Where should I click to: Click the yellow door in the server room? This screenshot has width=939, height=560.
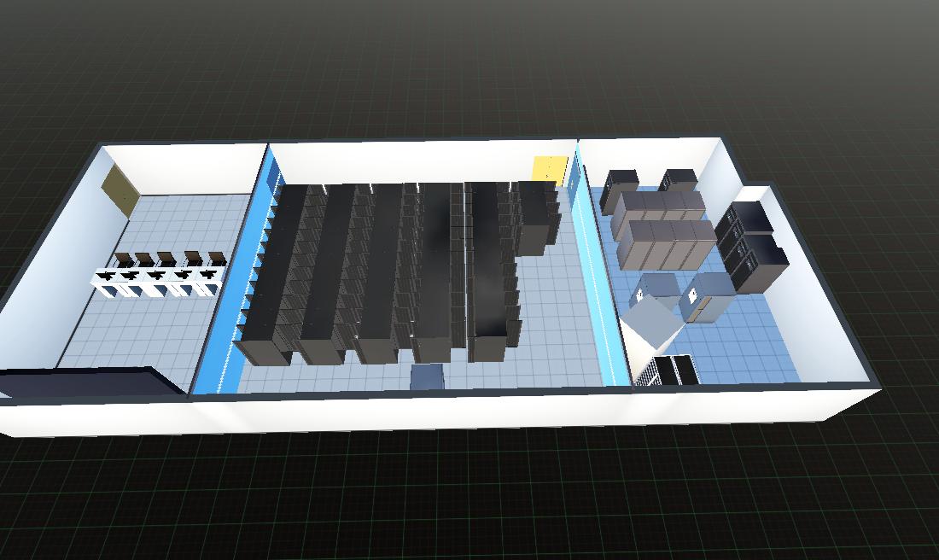coord(549,169)
